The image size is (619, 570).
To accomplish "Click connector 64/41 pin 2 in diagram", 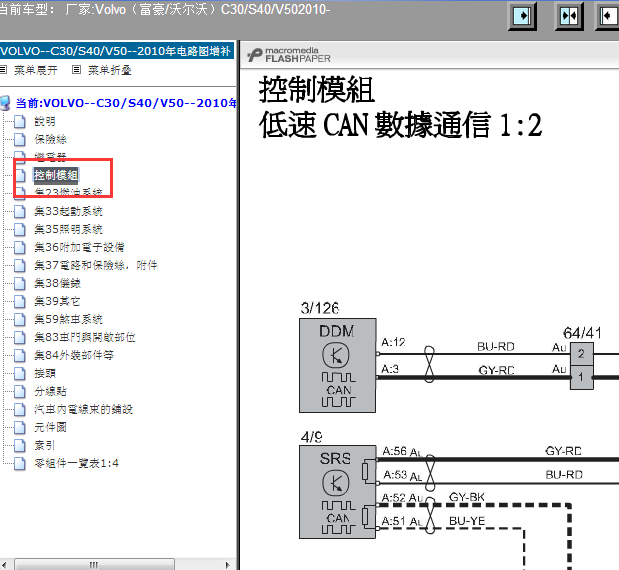I will pyautogui.click(x=581, y=354).
